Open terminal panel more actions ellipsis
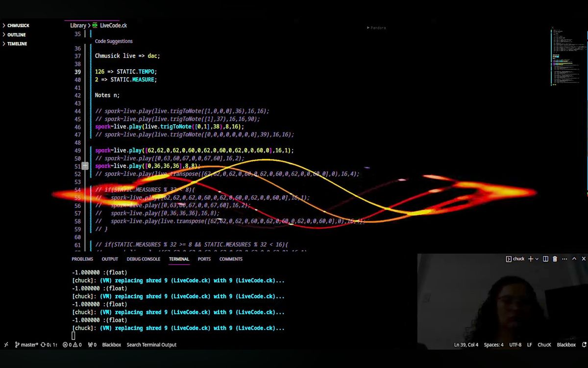588x368 pixels. click(564, 259)
